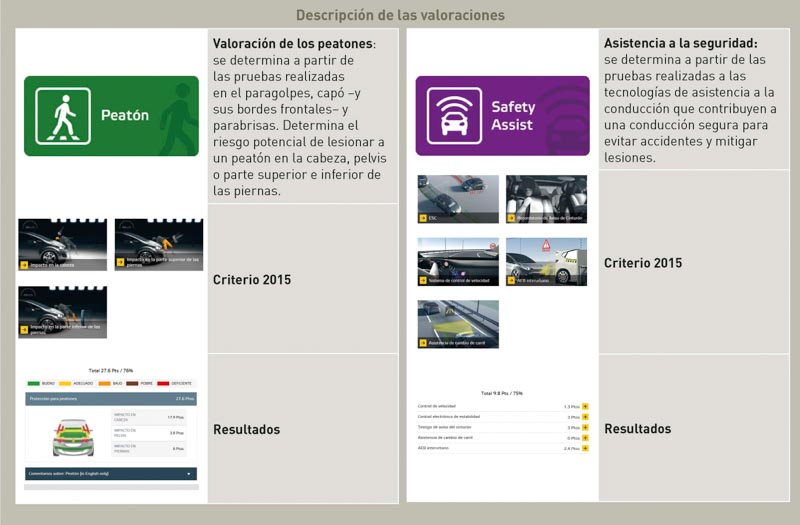Click Resultados in the Safety Assist panel

pyautogui.click(x=638, y=429)
